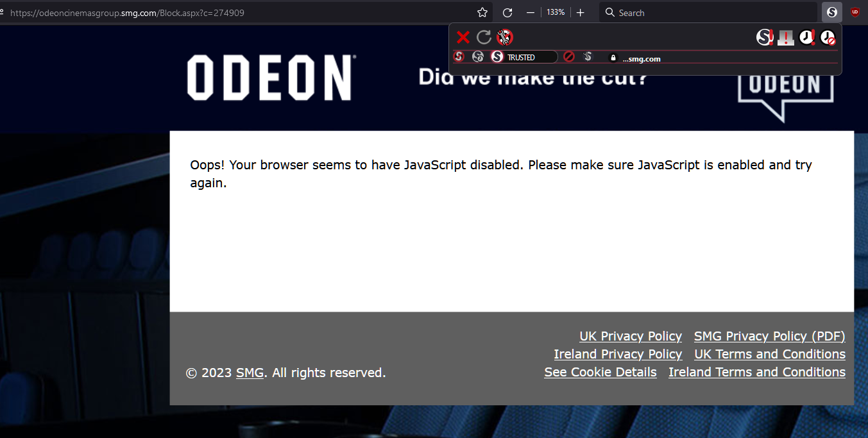Reload page using browser toolbar button
868x438 pixels.
(507, 13)
